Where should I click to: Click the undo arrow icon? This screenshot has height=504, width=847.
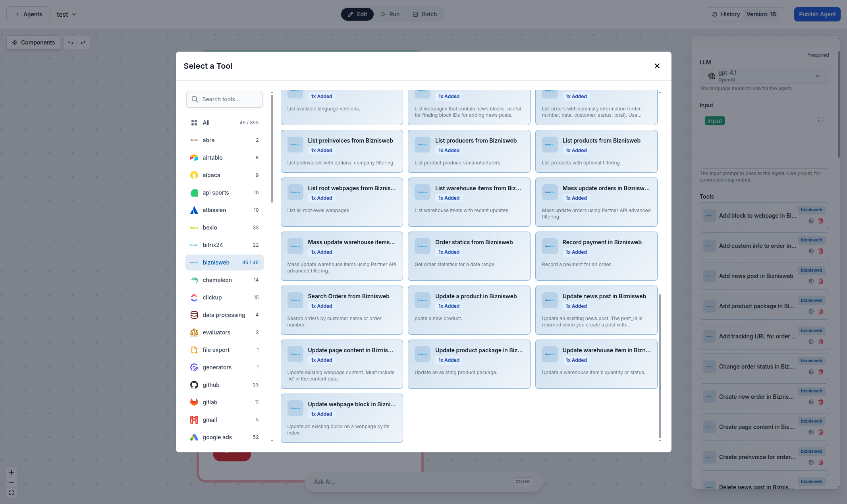coord(70,42)
